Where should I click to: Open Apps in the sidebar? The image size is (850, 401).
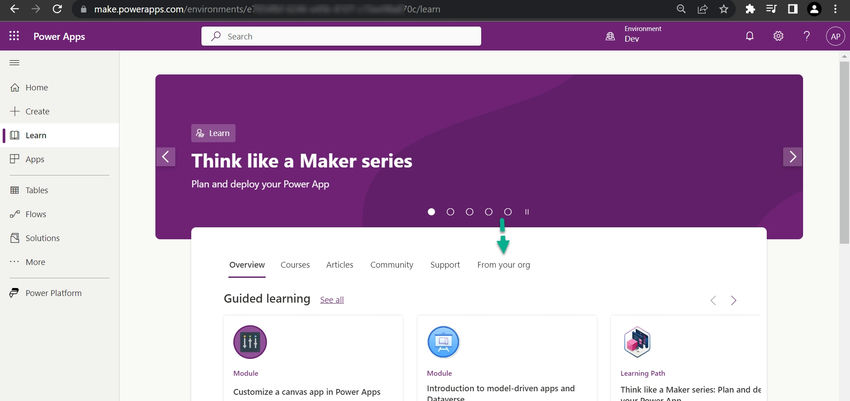click(x=60, y=159)
